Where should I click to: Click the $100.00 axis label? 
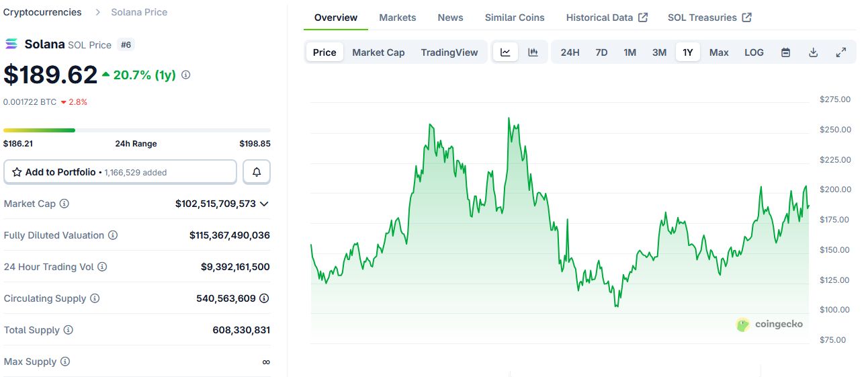point(835,310)
